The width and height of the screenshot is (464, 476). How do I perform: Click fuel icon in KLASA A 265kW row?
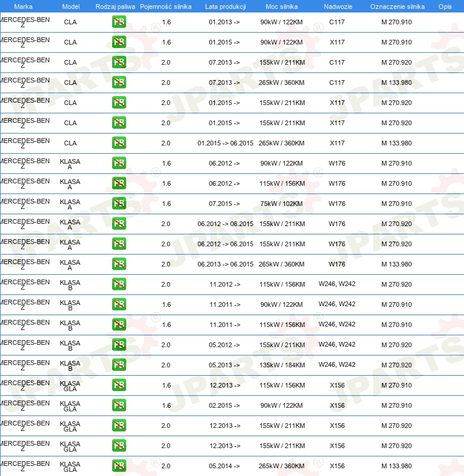[119, 264]
